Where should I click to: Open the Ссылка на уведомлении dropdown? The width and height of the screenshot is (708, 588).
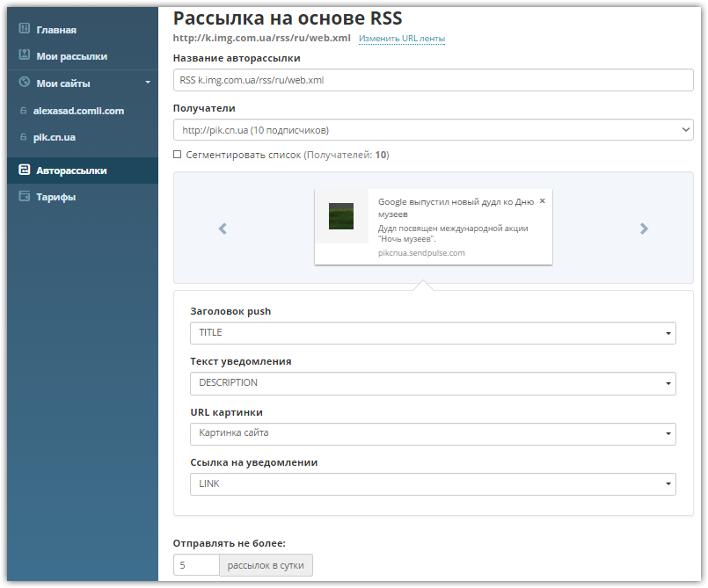point(433,484)
